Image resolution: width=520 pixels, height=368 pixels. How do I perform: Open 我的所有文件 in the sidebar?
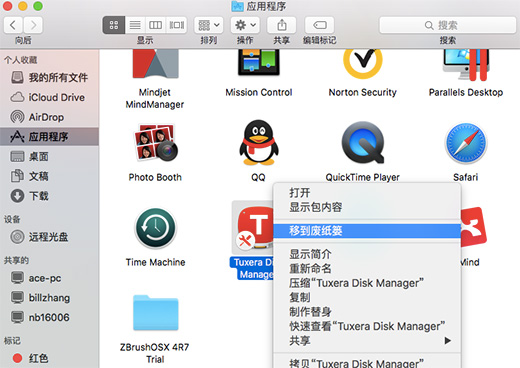click(x=49, y=78)
